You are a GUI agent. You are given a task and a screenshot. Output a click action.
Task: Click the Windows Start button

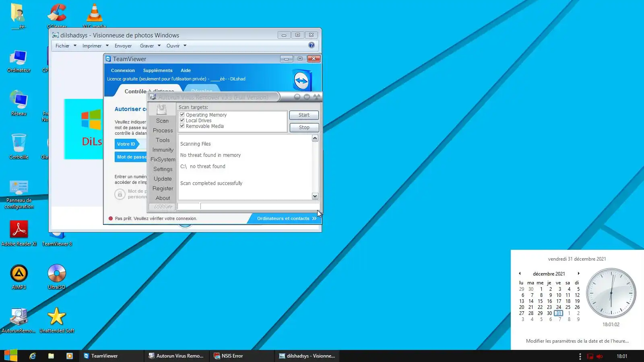point(11,356)
